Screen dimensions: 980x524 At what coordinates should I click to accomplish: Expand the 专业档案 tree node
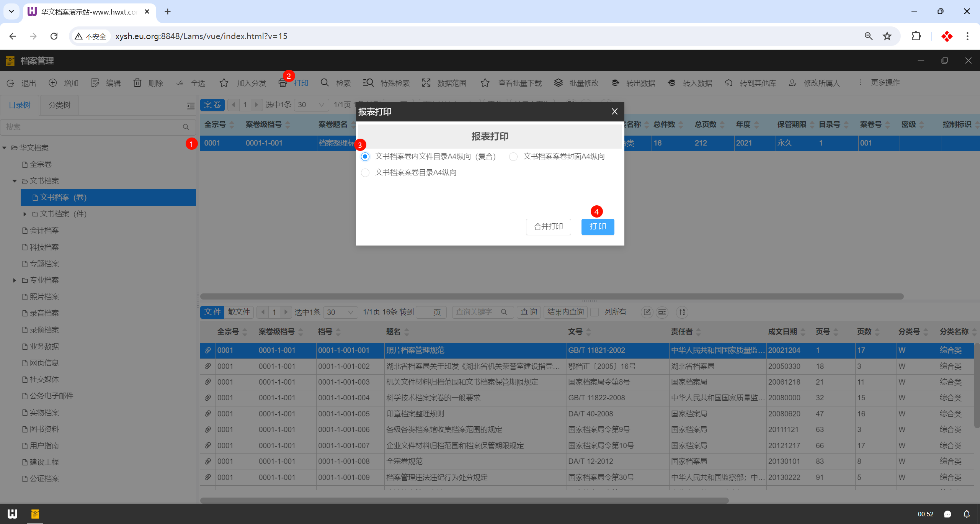click(15, 280)
